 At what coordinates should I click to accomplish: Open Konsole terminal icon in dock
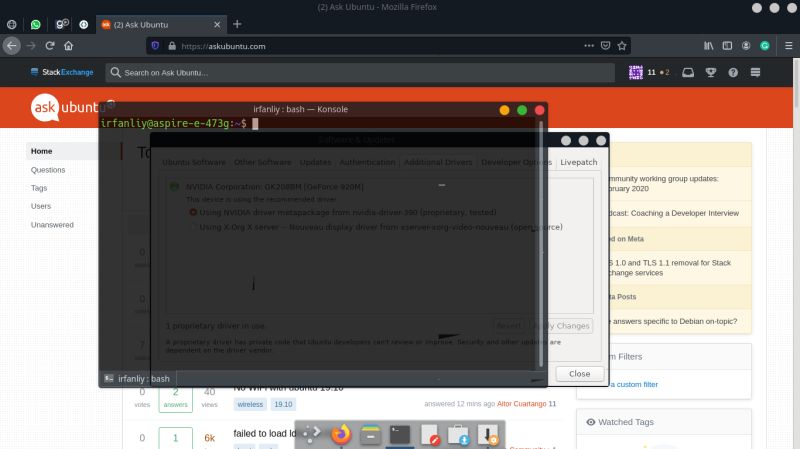click(x=399, y=435)
